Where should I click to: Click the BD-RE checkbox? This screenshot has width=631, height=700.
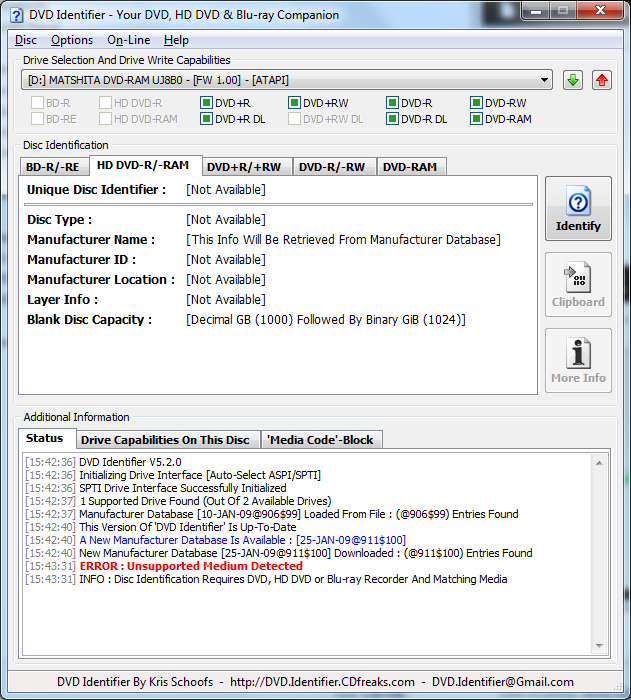(x=37, y=119)
